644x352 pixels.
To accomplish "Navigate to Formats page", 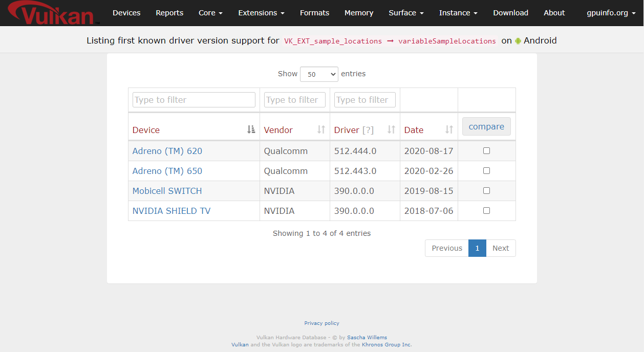I will click(315, 13).
